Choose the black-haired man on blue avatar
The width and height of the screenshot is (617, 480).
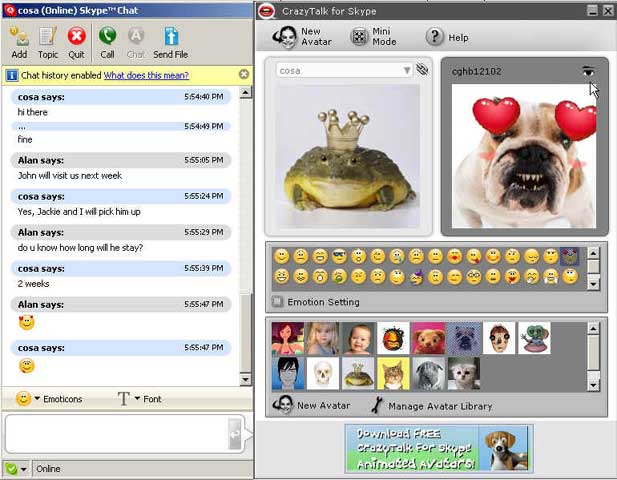(288, 373)
